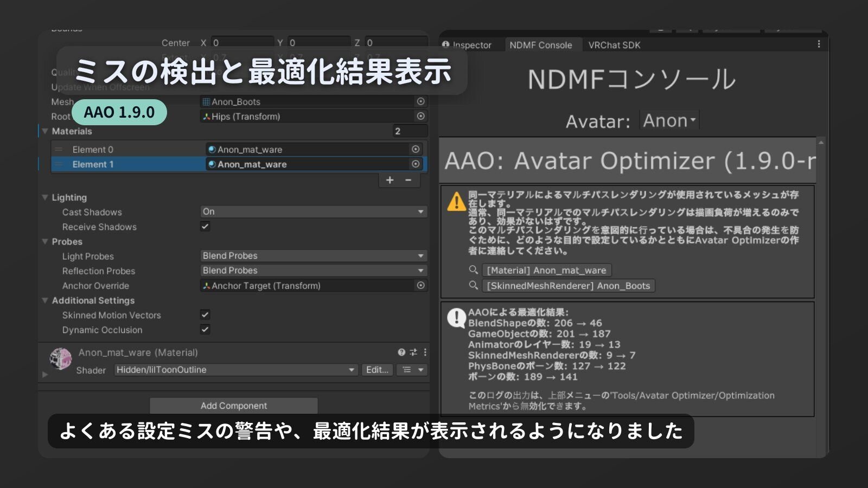Open the Avatar selector dropdown showing Anon
Image resolution: width=868 pixels, height=488 pixels.
[x=669, y=120]
